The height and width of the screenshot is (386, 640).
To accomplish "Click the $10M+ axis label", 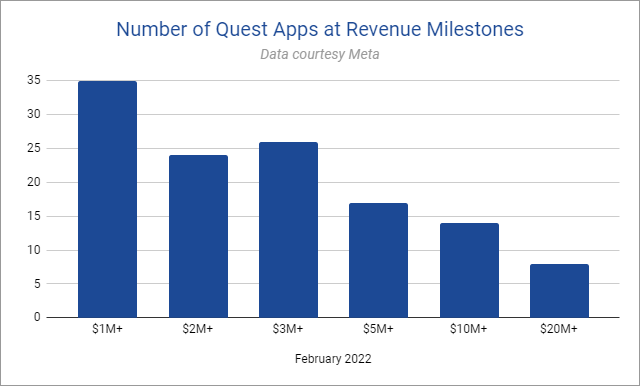I will click(x=469, y=329).
